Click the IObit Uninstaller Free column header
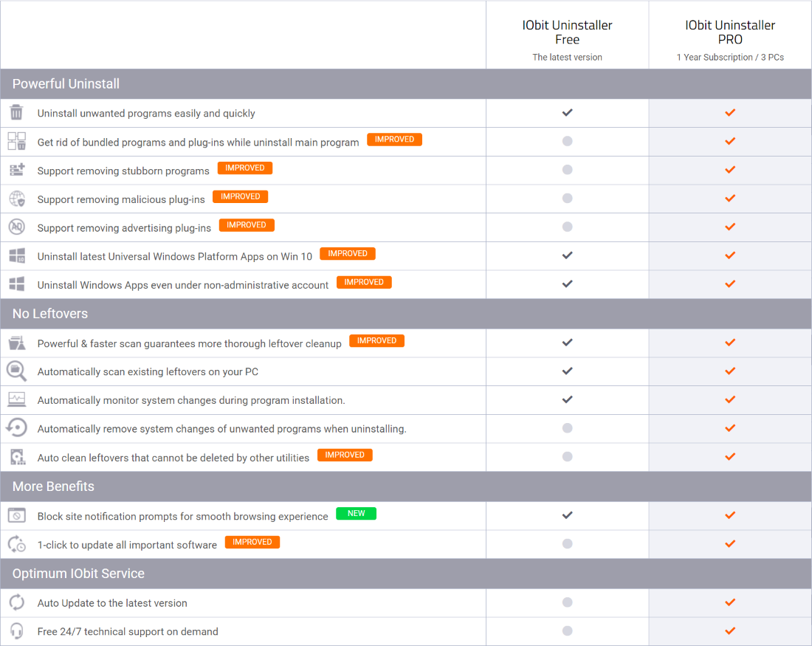812x646 pixels. [567, 32]
